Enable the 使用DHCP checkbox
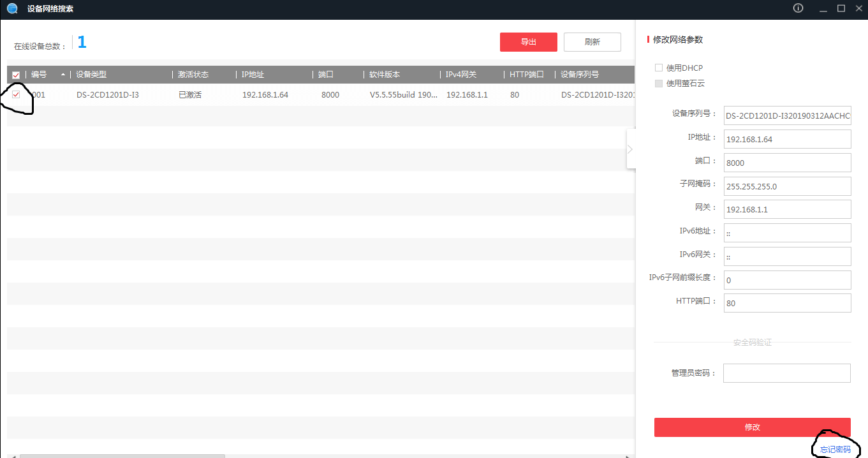This screenshot has height=458, width=868. [659, 68]
